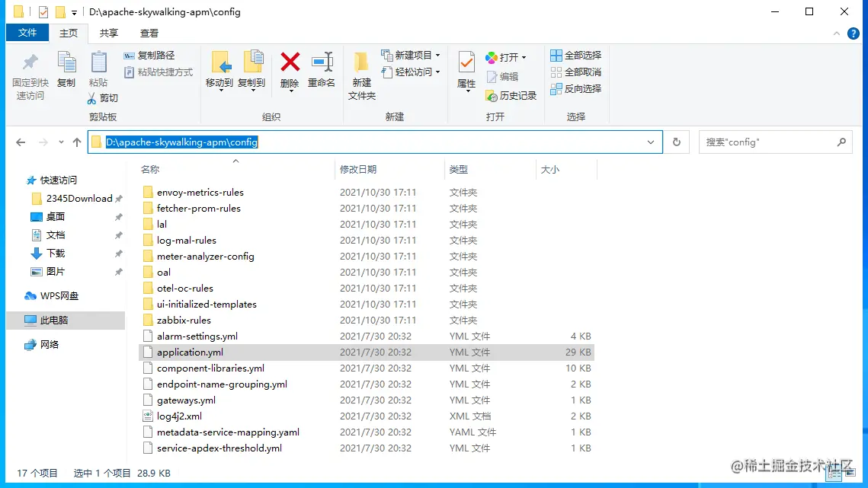Open the Easy access dropdown
Viewport: 868px width, 488px height.
[411, 72]
